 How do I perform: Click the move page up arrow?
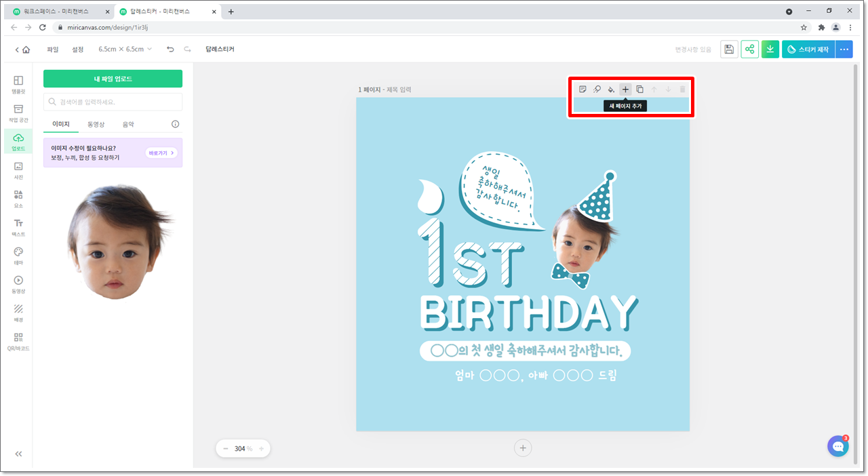(654, 90)
